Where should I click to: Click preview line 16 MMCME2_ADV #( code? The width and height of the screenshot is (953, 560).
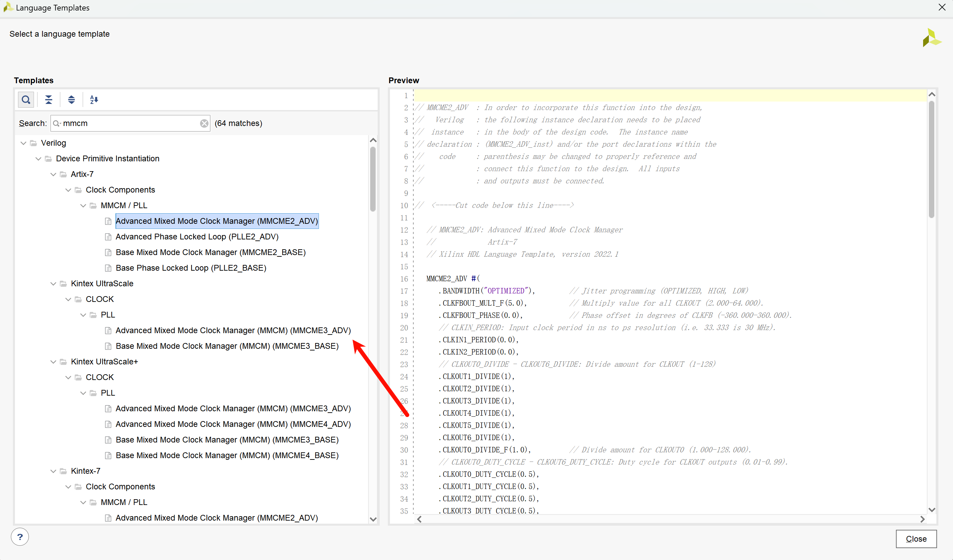pos(453,279)
